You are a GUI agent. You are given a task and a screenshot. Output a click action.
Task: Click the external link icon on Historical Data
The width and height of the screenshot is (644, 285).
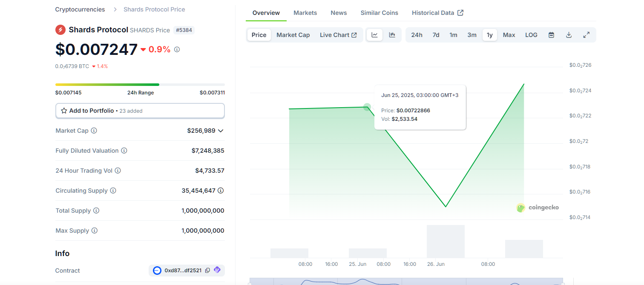pyautogui.click(x=460, y=13)
